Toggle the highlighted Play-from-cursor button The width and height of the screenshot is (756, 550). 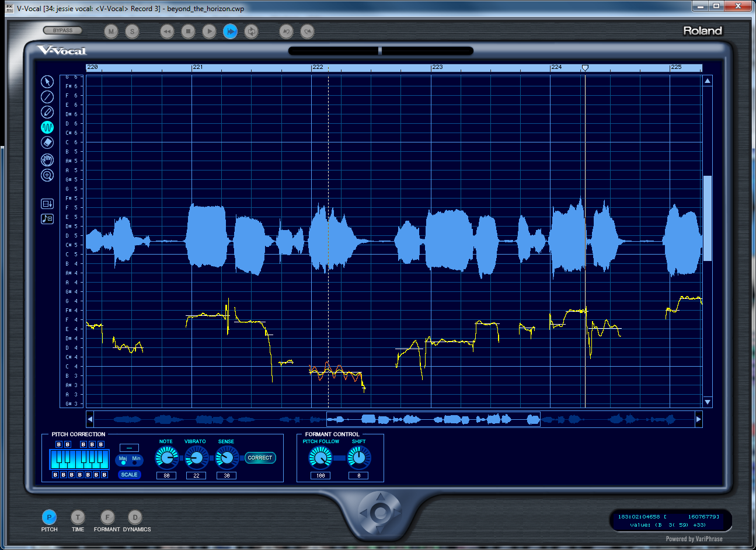(231, 32)
